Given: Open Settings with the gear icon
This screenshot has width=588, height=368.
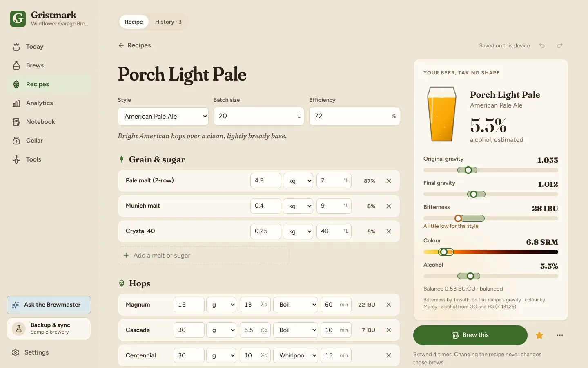Looking at the screenshot, I should pyautogui.click(x=49, y=352).
